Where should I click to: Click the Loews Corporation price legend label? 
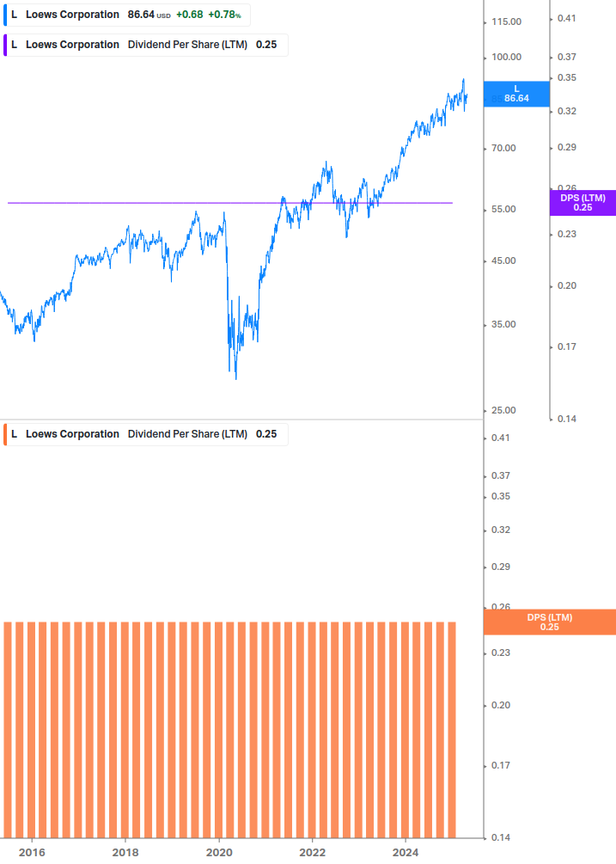click(x=126, y=15)
